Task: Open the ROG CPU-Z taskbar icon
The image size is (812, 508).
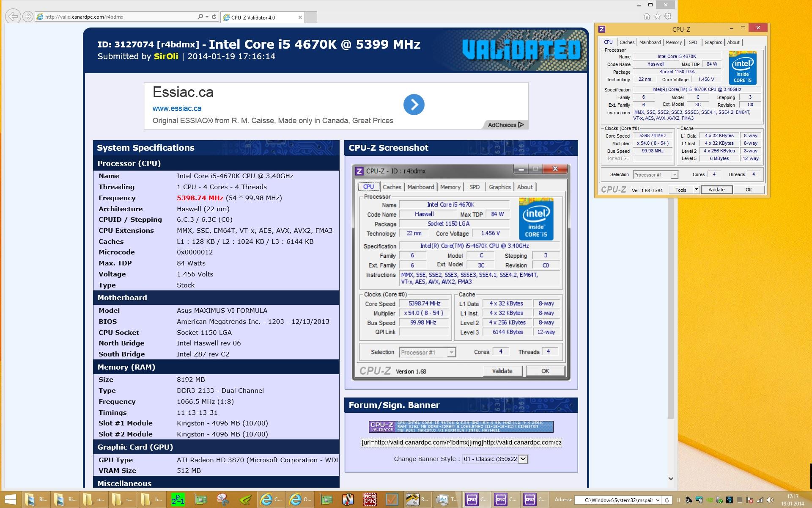Action: (370, 500)
